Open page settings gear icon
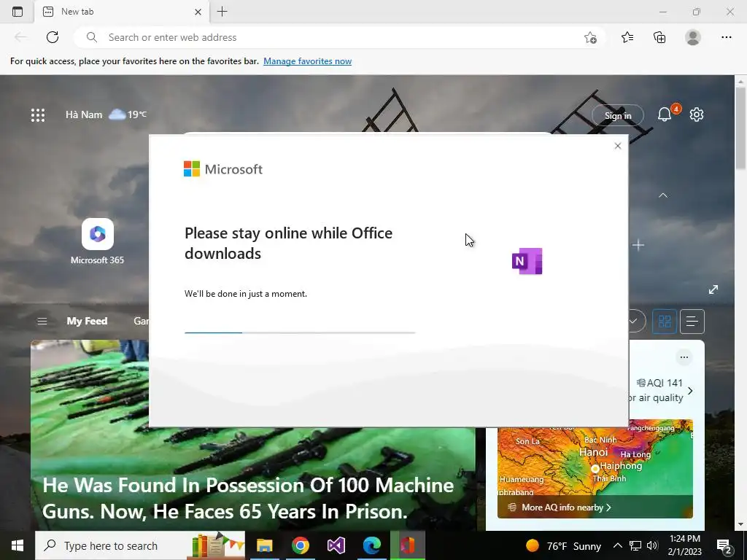 point(697,114)
